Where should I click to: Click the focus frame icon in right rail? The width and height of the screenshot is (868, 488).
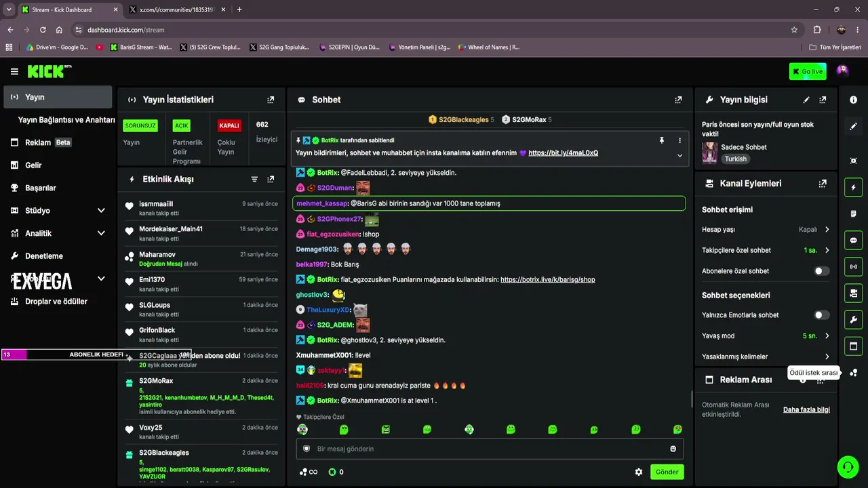853,161
